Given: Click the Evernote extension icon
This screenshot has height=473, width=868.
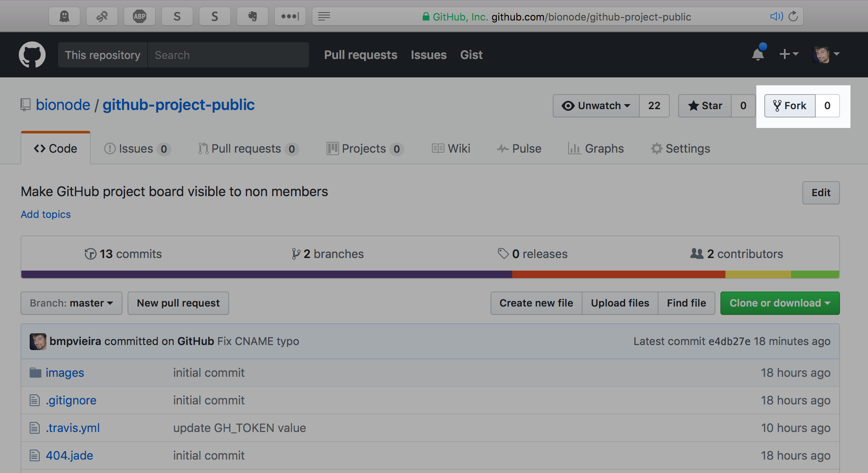Looking at the screenshot, I should point(253,16).
